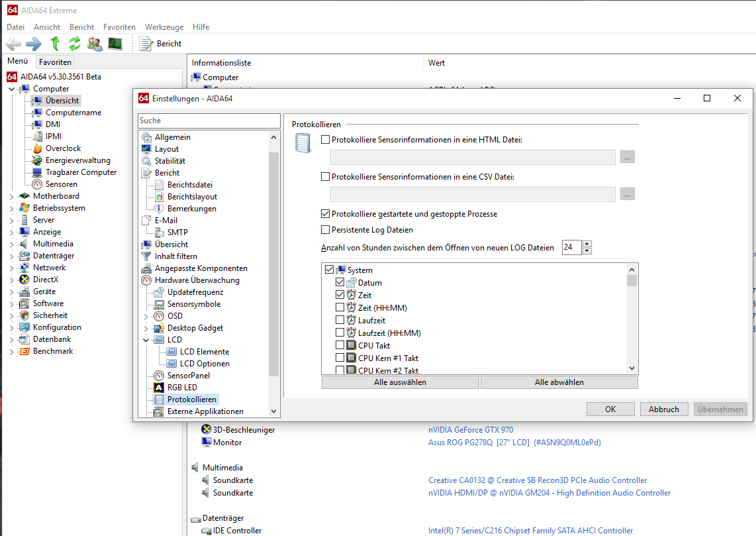Click the forward arrow toolbar icon
This screenshot has height=536, width=756.
pyautogui.click(x=34, y=44)
